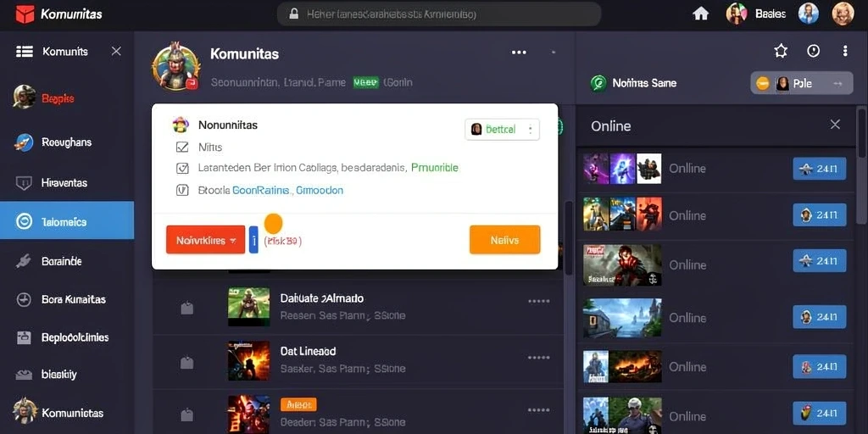Click the clock icon beside the star
This screenshot has width=868, height=434.
(x=813, y=52)
